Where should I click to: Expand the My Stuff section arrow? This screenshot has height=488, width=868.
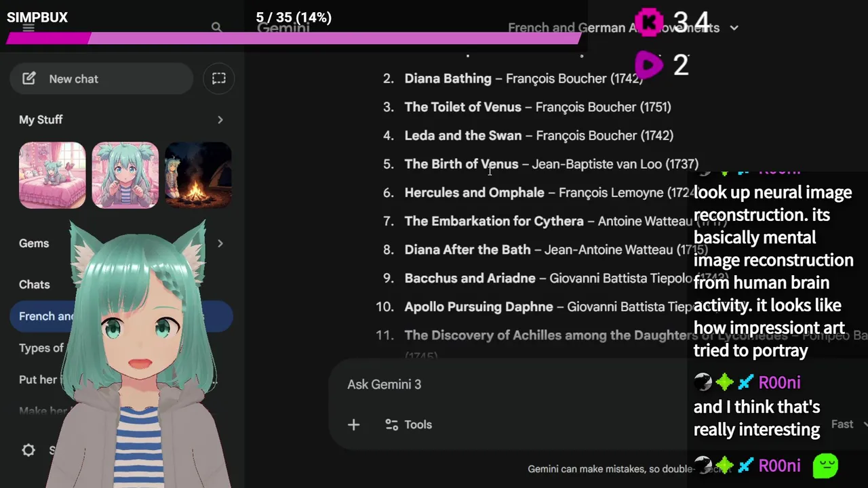(220, 120)
